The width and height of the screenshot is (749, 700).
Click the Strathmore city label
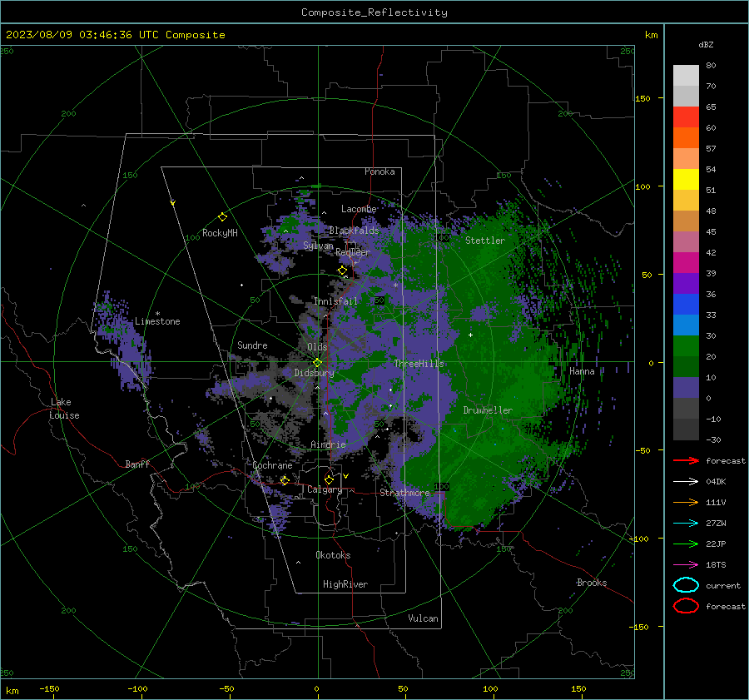(404, 493)
